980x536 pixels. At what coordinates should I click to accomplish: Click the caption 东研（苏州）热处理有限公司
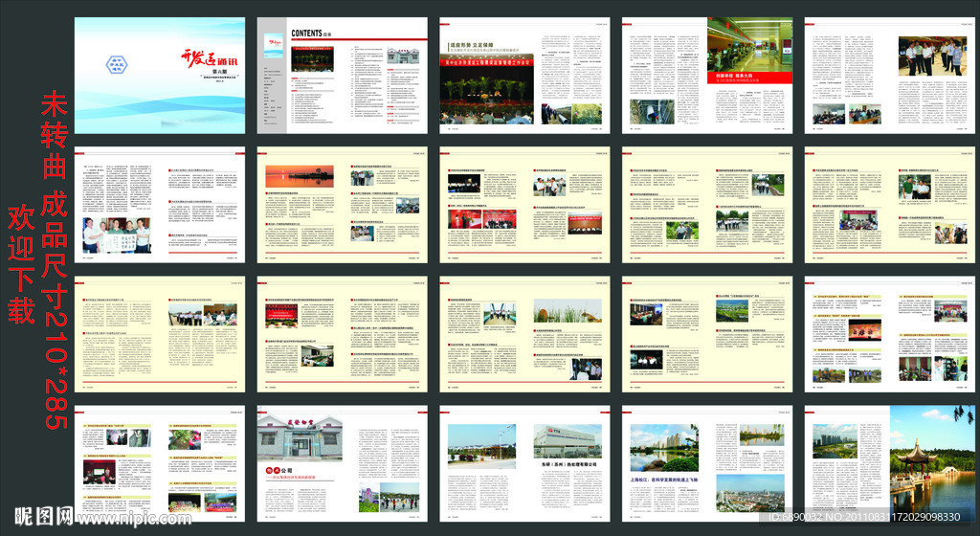pos(569,464)
